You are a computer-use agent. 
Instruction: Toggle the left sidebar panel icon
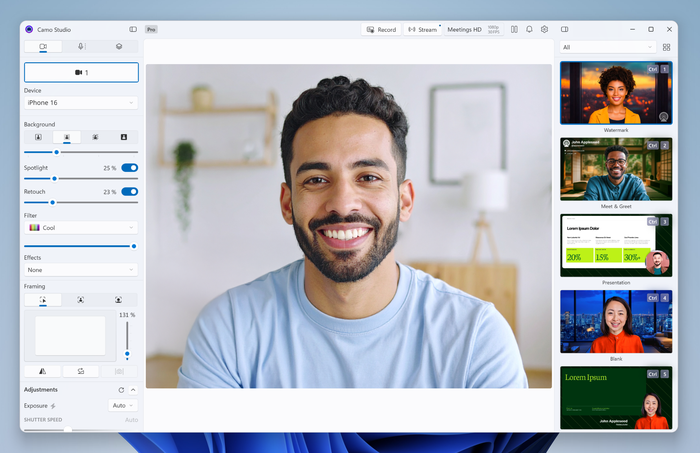pyautogui.click(x=133, y=29)
